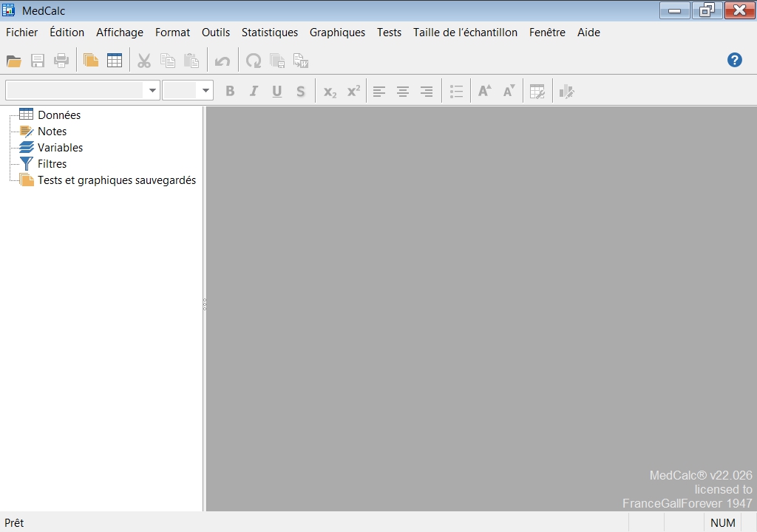This screenshot has width=757, height=532.
Task: Align text left
Action: 379,91
